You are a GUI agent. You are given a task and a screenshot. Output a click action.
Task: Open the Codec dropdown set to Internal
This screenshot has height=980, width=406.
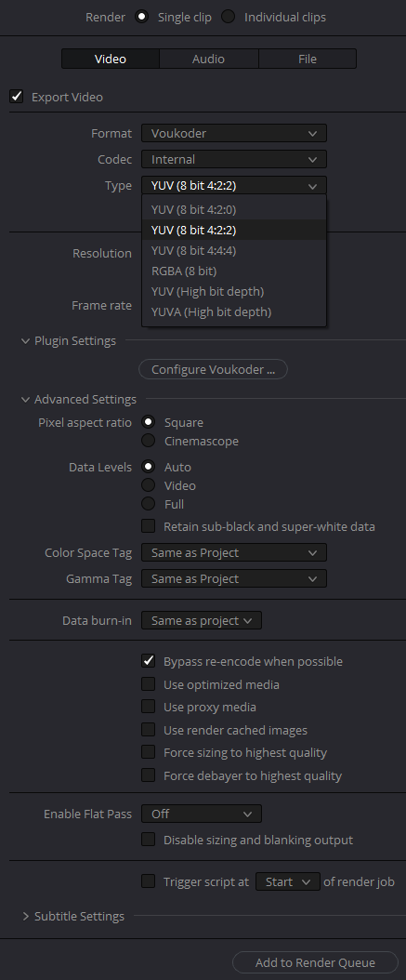coord(233,159)
